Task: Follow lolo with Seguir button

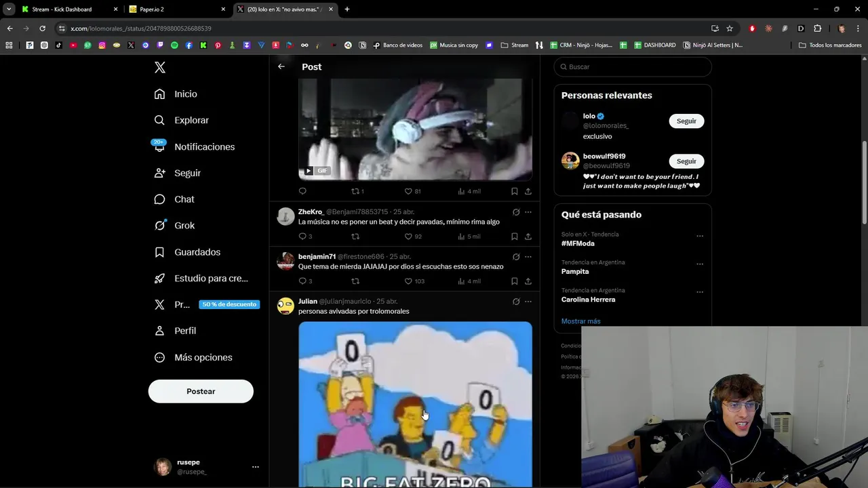Action: point(686,121)
